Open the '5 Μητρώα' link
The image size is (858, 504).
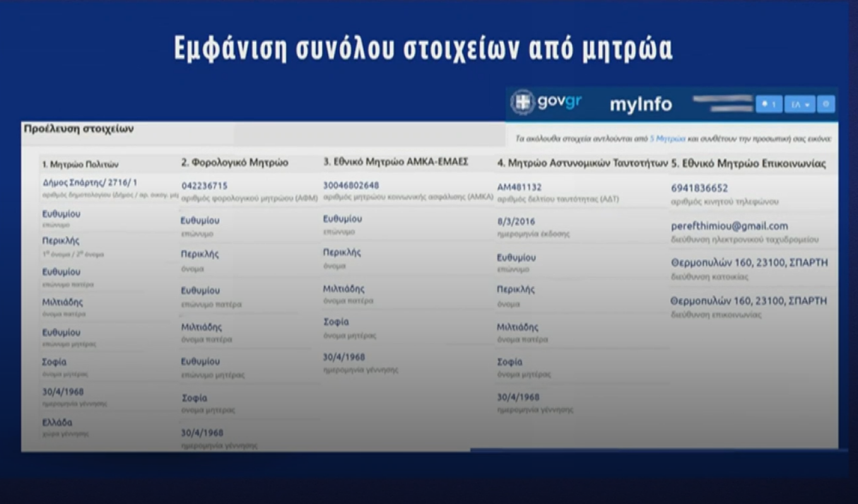[667, 138]
